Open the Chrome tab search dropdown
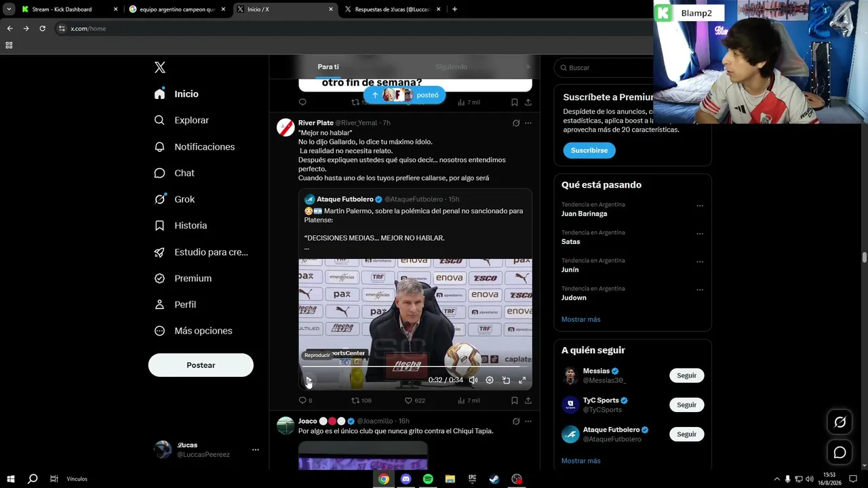The image size is (868, 488). 9,9
